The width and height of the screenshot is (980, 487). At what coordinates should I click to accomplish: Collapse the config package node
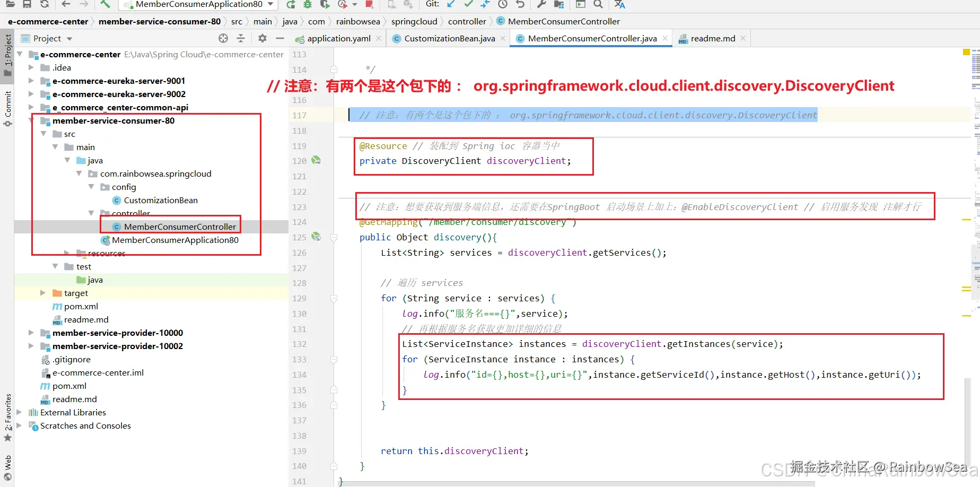91,187
